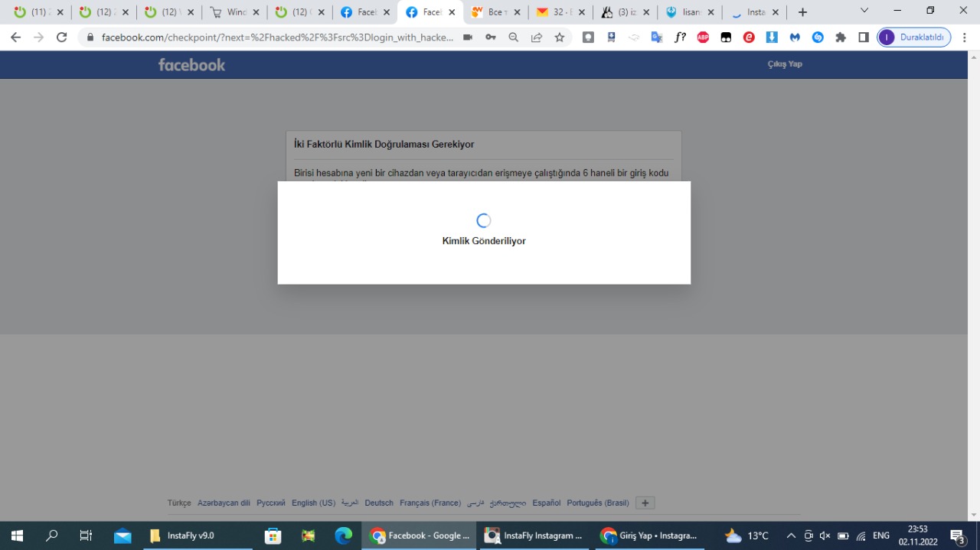Select the Português (Brasil) language link
The width and height of the screenshot is (980, 550).
[x=598, y=503]
